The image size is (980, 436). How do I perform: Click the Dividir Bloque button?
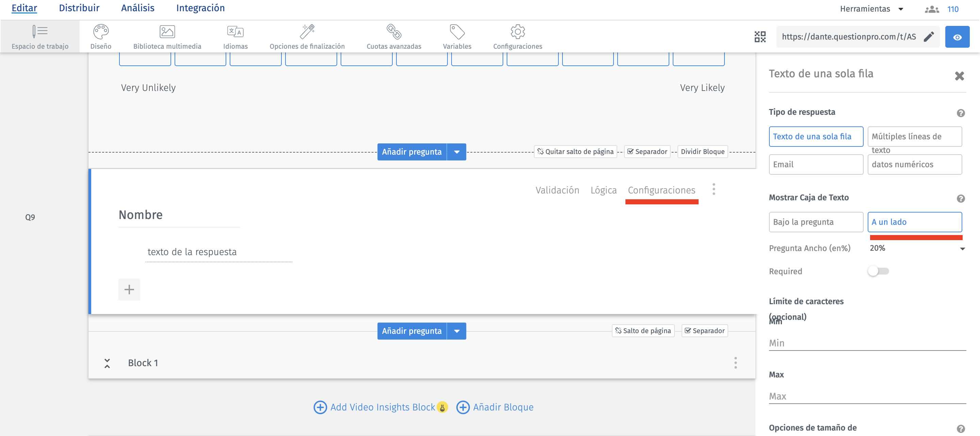click(x=702, y=152)
